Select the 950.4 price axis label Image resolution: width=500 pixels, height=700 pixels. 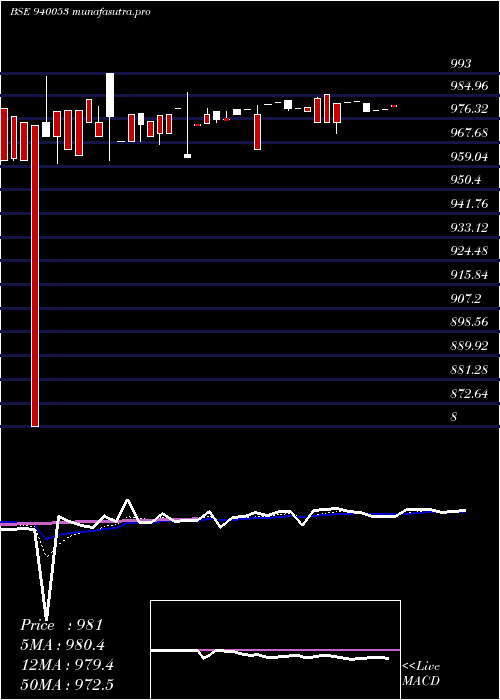(x=466, y=180)
